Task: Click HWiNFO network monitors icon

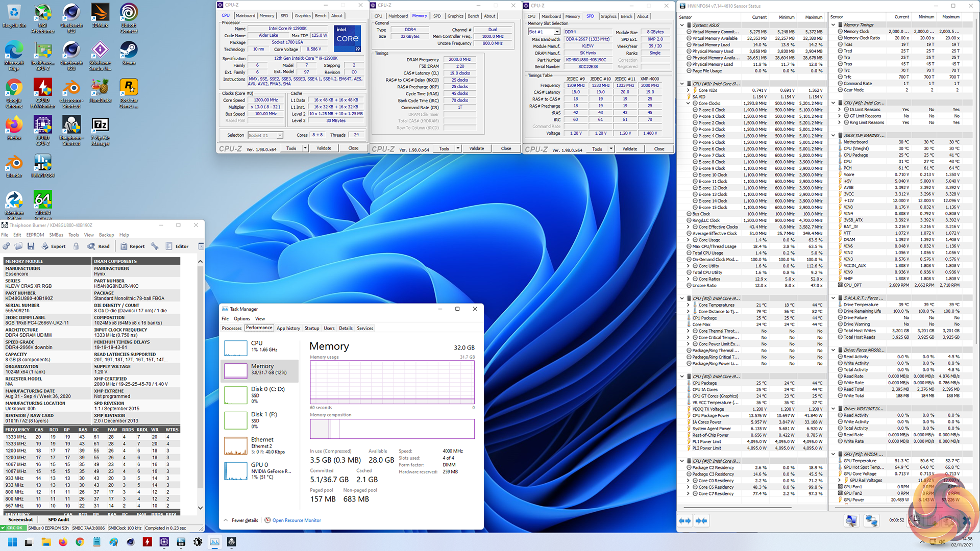Action: pos(871,521)
